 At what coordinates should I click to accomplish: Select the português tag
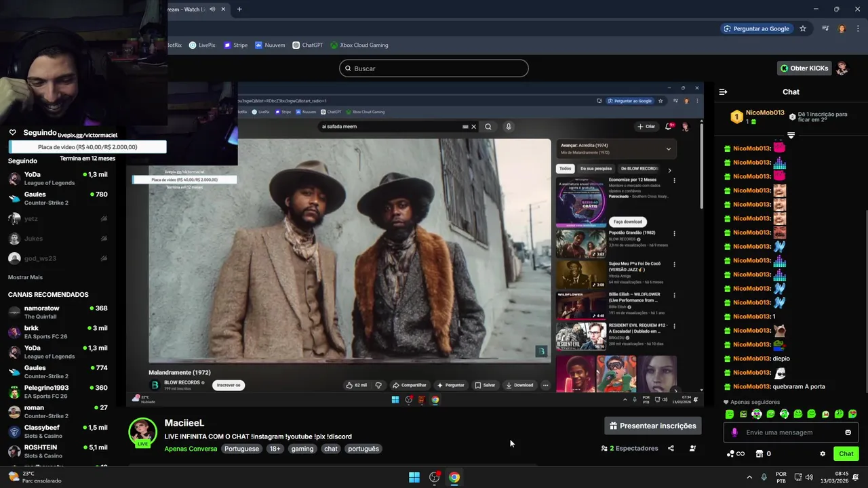click(x=363, y=449)
